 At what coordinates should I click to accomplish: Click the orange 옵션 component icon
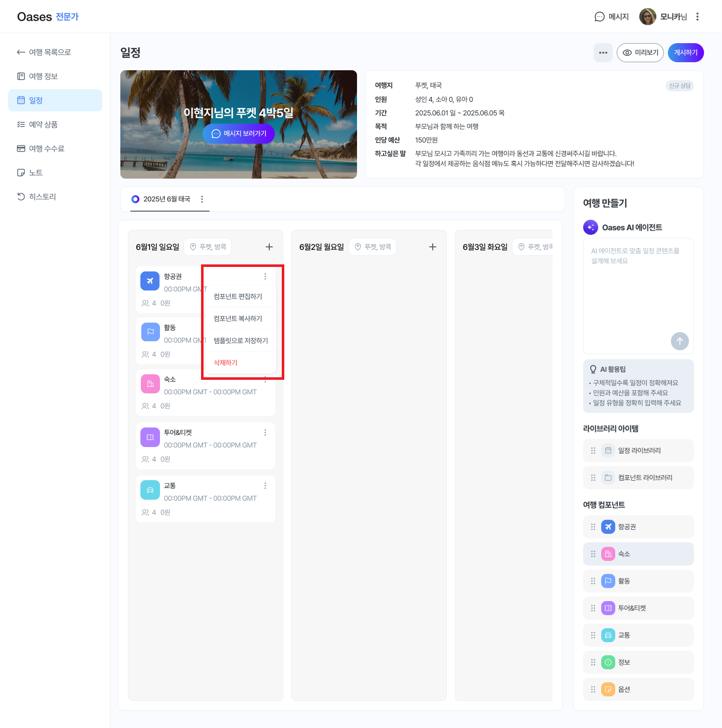[608, 689]
